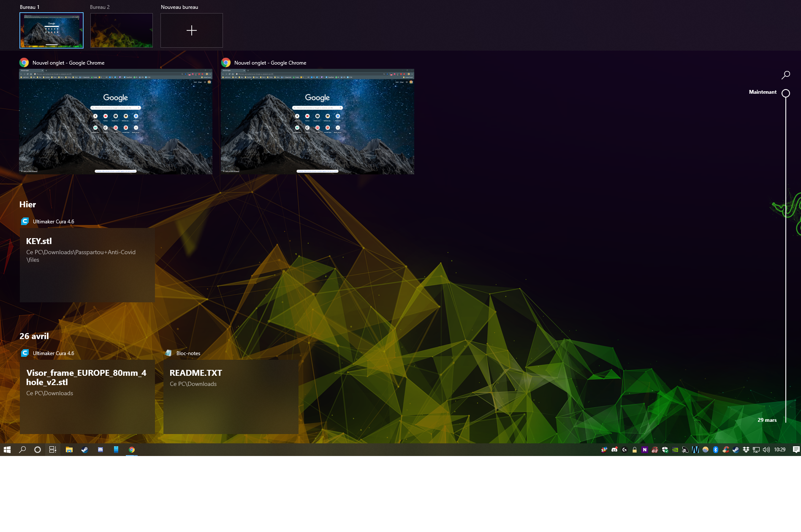Toggle the Task View taskbar button
801x532 pixels.
53,450
